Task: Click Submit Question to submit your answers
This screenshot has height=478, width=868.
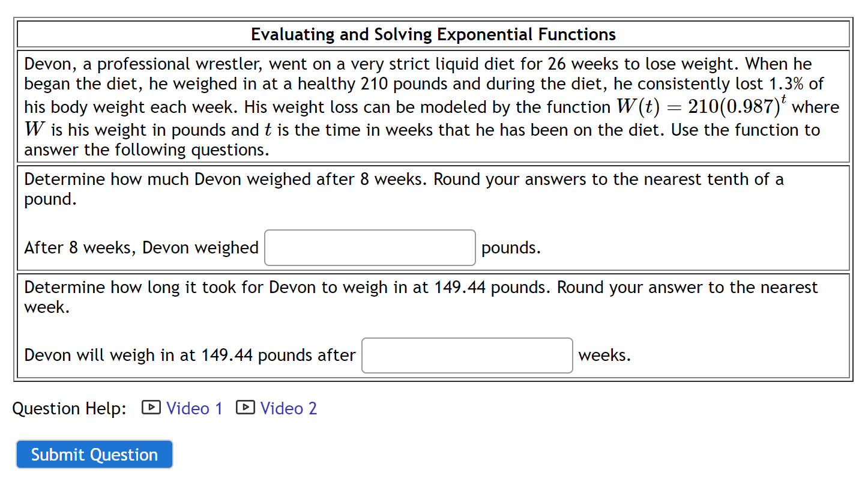Action: (94, 454)
